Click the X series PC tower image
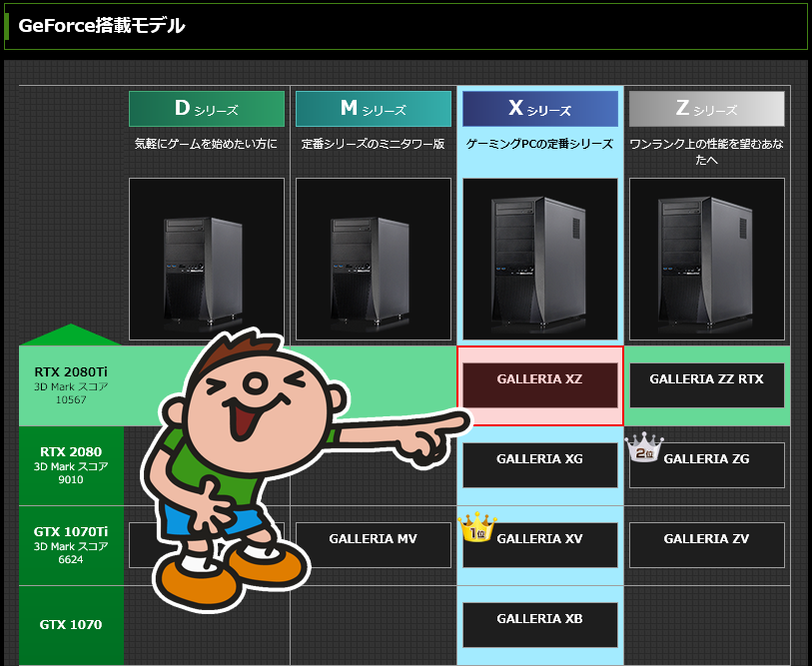 (x=540, y=259)
